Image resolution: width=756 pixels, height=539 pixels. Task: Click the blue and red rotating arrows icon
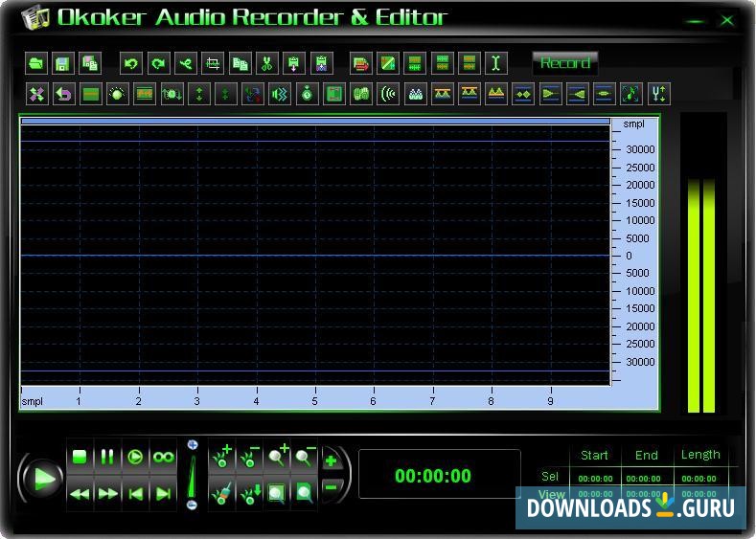[253, 94]
